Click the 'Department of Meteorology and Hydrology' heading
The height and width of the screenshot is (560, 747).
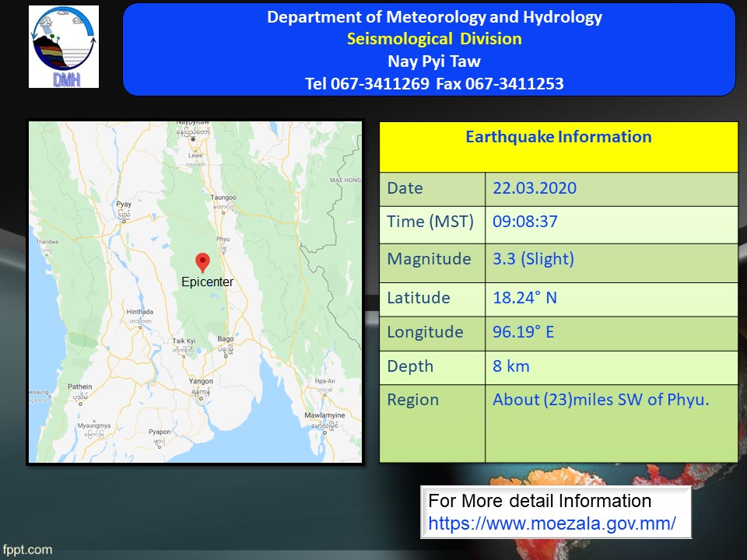[434, 17]
